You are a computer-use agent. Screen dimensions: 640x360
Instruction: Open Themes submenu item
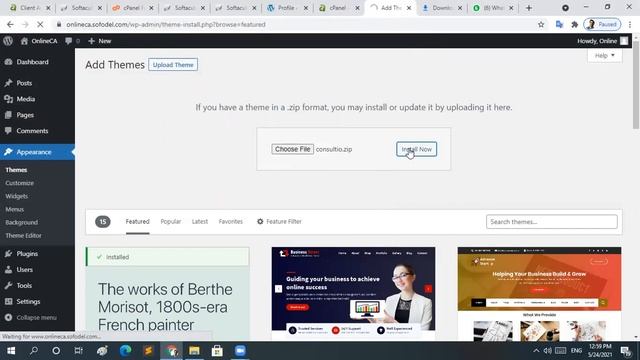[16, 170]
